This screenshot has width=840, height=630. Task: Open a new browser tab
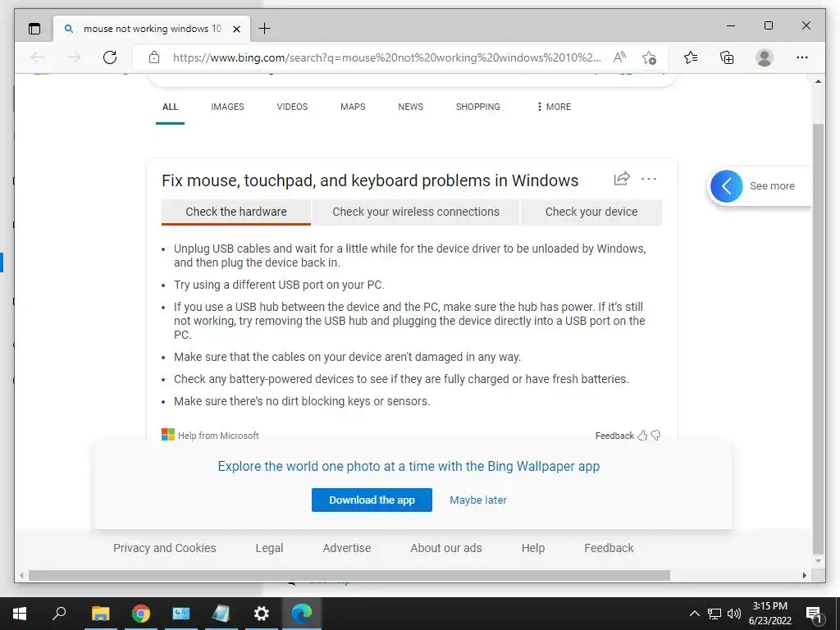(264, 29)
